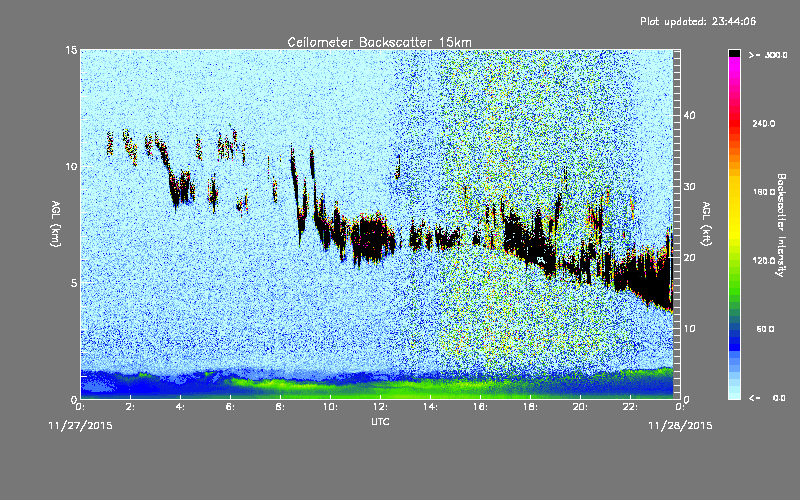Click the 'Backscatter Intensity' colorbar label
Screen dimensions: 800x500
(781, 225)
